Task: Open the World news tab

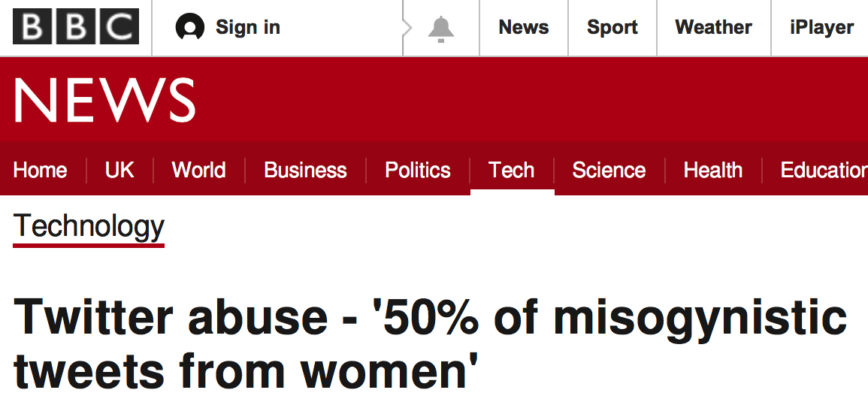Action: 198,171
